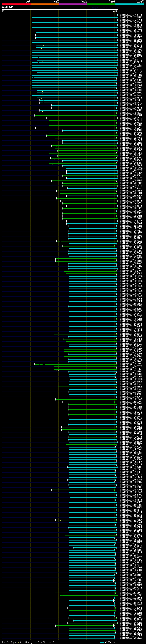
Task: Click the white query sequence bar
Action: pos(60,10)
